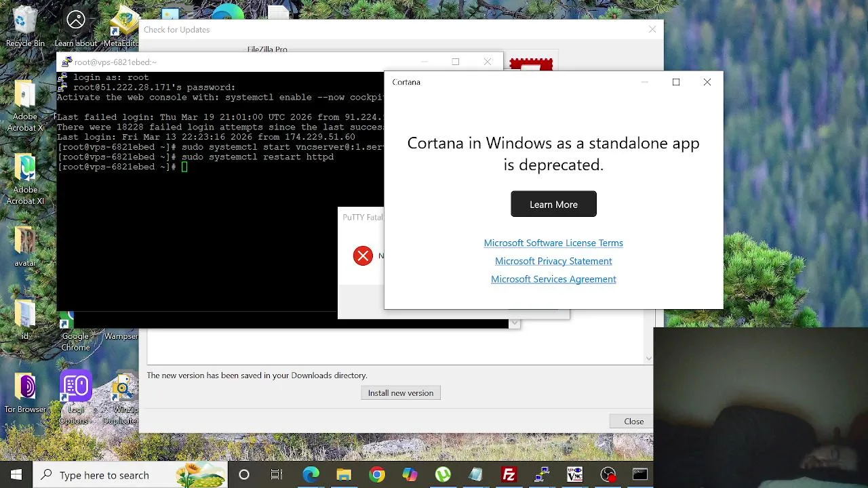The height and width of the screenshot is (488, 868).
Task: Open the Logi Options desktop icon
Action: pos(75,398)
